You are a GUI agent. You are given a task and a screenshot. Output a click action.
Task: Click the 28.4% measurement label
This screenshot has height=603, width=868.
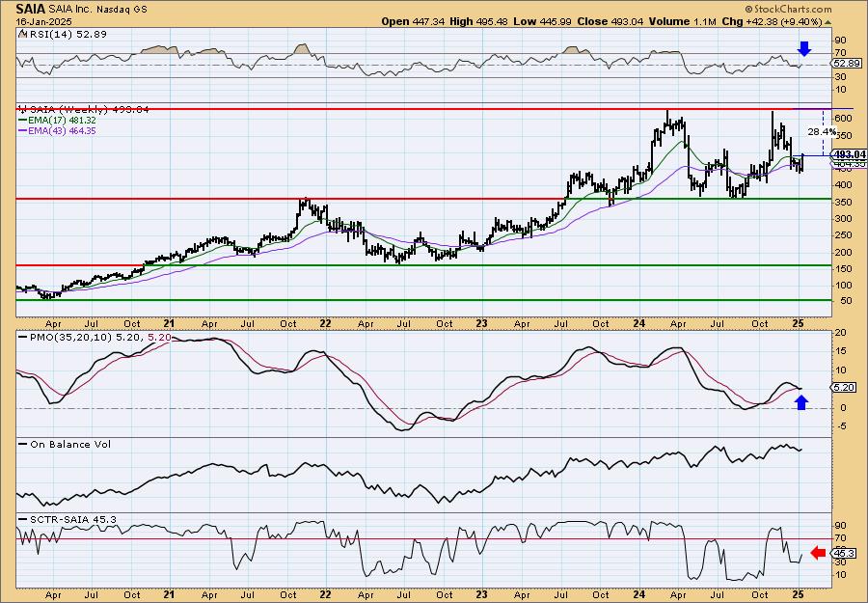pyautogui.click(x=822, y=132)
